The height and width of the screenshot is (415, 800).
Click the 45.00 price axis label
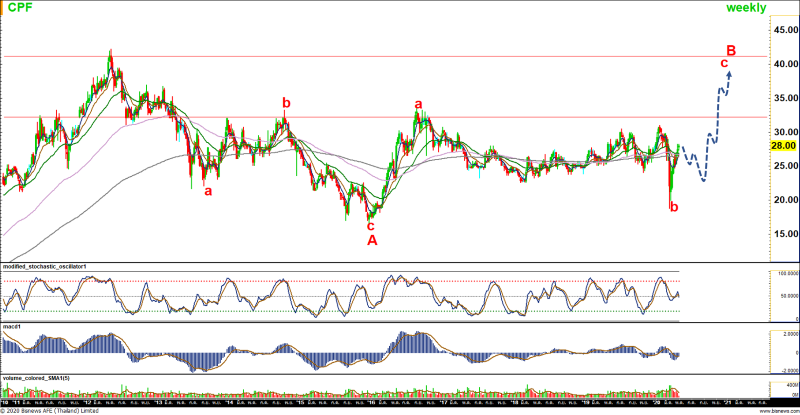click(783, 30)
